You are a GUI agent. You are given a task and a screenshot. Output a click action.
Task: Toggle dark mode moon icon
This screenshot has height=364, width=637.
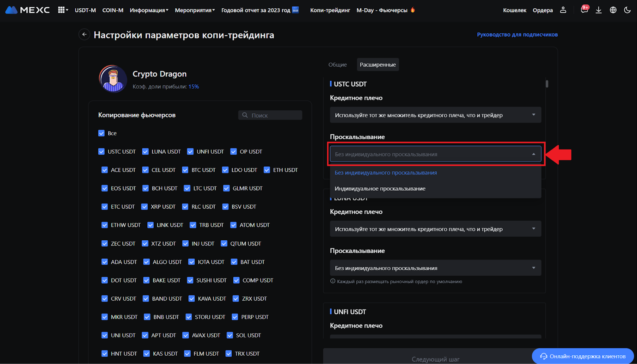coord(627,10)
